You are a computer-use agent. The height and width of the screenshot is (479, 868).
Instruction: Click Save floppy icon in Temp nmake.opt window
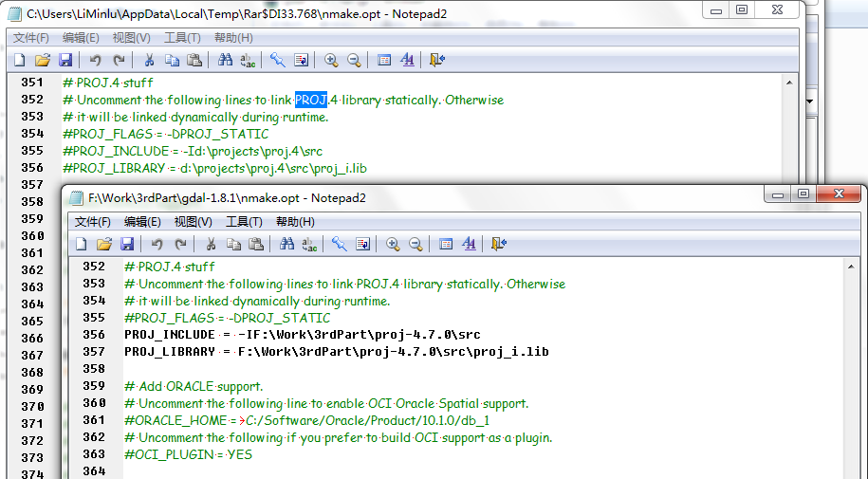tap(65, 60)
